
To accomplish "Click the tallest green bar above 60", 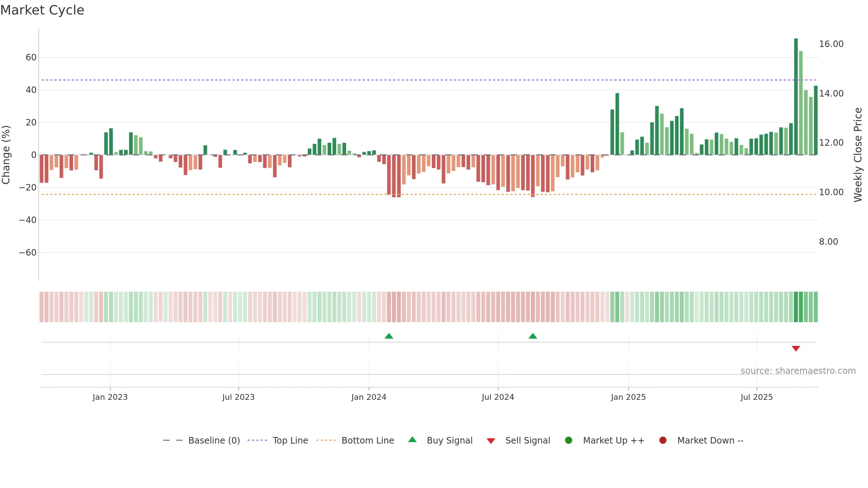I will click(796, 97).
